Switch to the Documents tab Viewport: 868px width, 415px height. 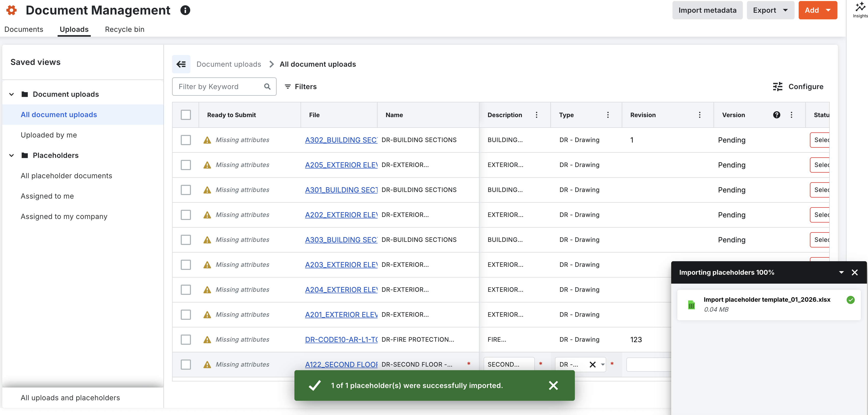[x=24, y=29]
